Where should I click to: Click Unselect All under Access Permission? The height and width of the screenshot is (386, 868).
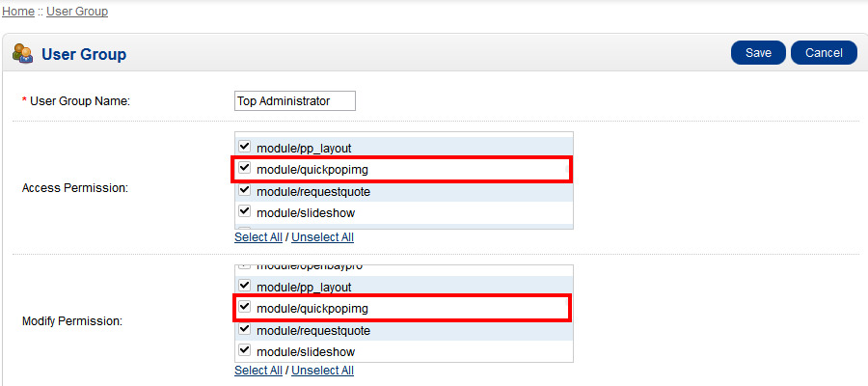point(322,237)
